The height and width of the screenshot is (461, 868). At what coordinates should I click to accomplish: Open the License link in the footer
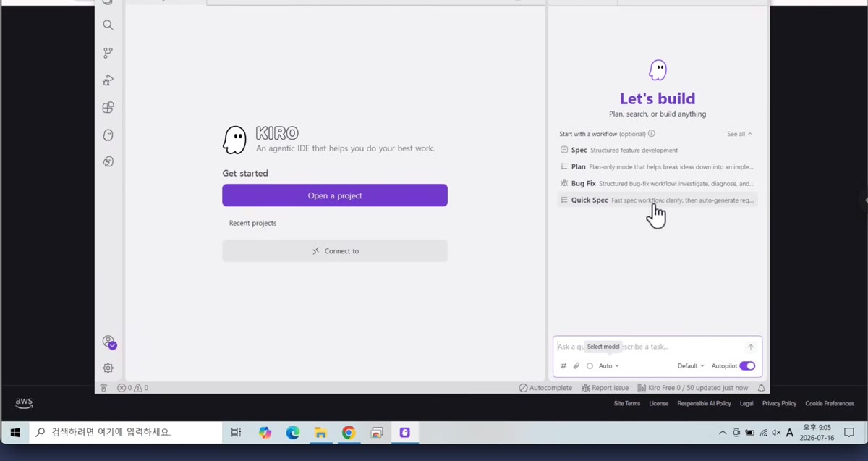658,404
